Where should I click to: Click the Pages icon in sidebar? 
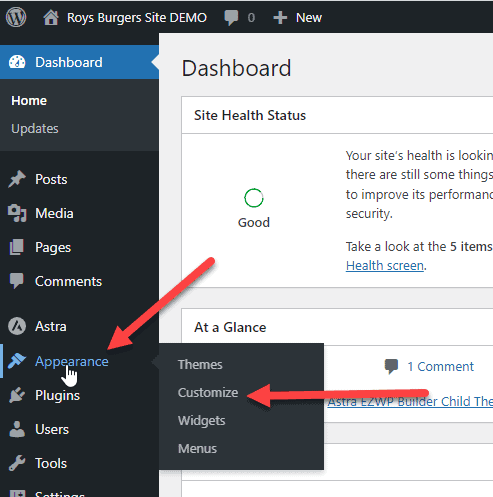(17, 247)
